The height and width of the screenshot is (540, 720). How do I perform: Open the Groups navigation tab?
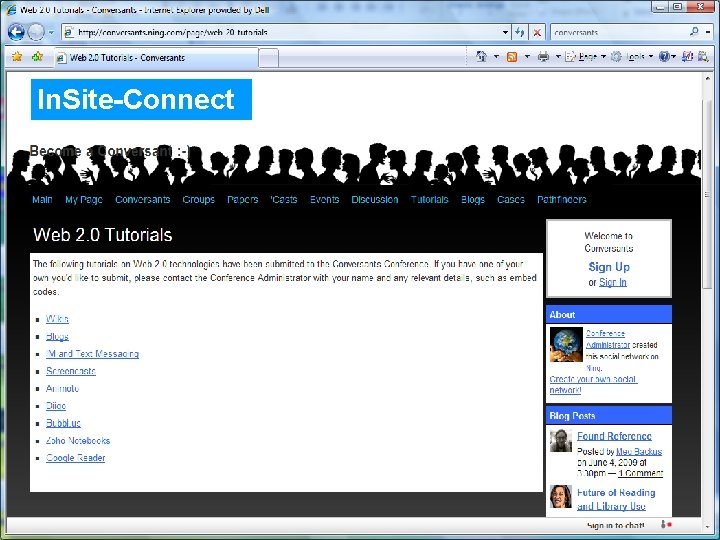198,200
